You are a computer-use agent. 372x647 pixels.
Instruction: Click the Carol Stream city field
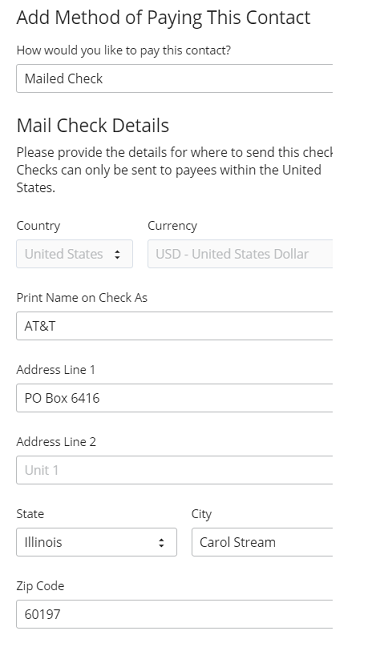point(262,542)
